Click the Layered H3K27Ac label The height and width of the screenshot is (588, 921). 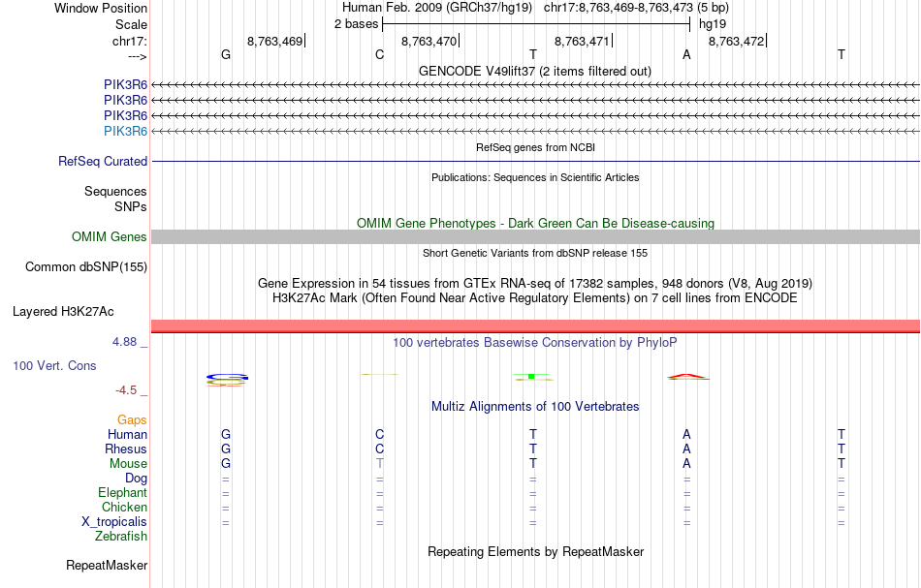pos(63,312)
